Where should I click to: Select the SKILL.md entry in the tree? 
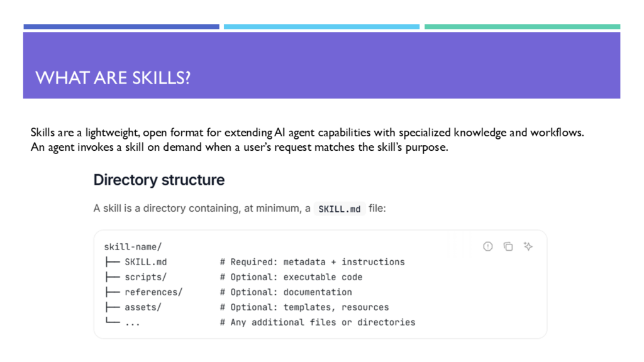tap(146, 262)
